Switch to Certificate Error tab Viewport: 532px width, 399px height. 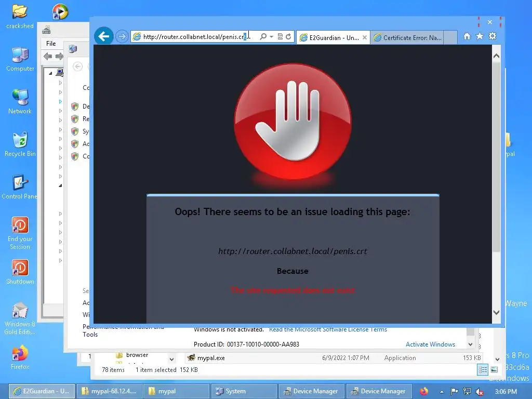pyautogui.click(x=407, y=37)
